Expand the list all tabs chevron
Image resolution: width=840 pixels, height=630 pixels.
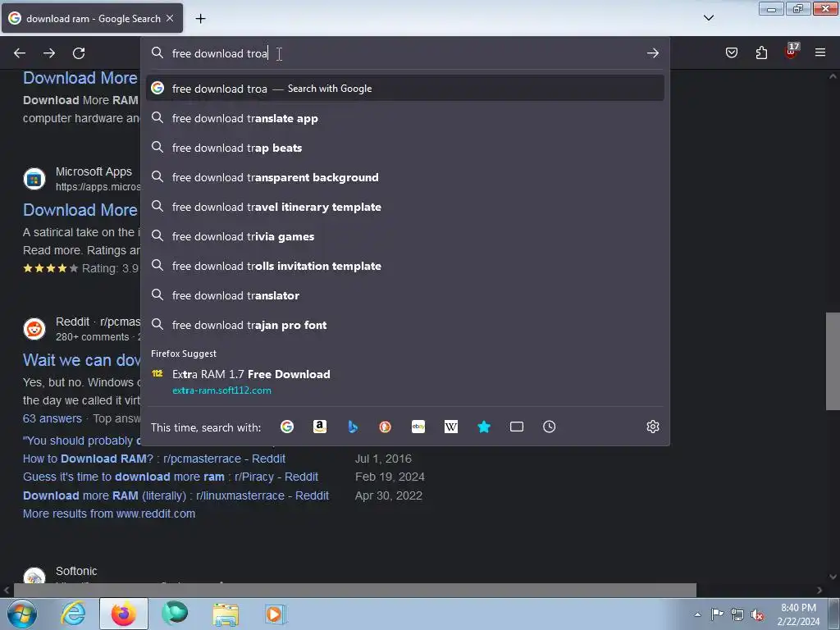click(x=708, y=18)
